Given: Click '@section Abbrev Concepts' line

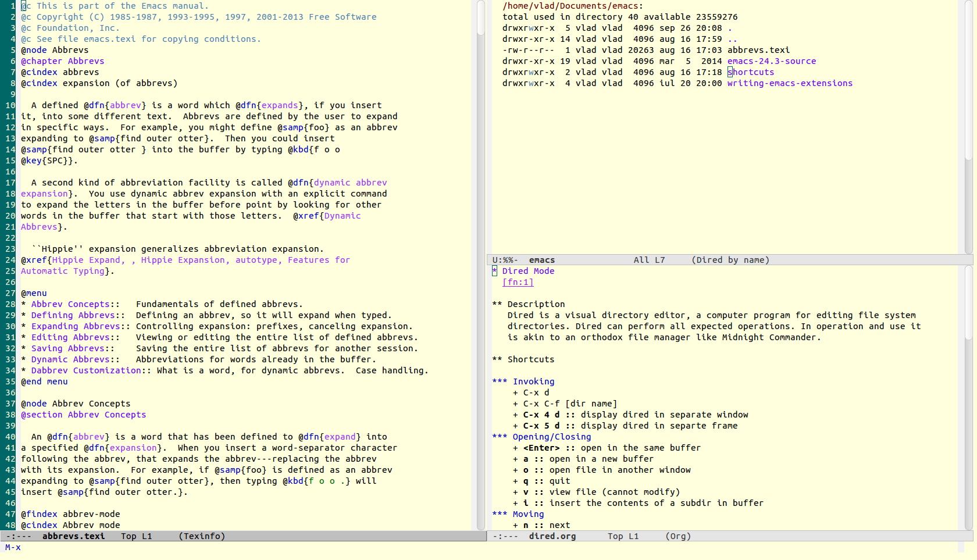Looking at the screenshot, I should click(x=84, y=415).
